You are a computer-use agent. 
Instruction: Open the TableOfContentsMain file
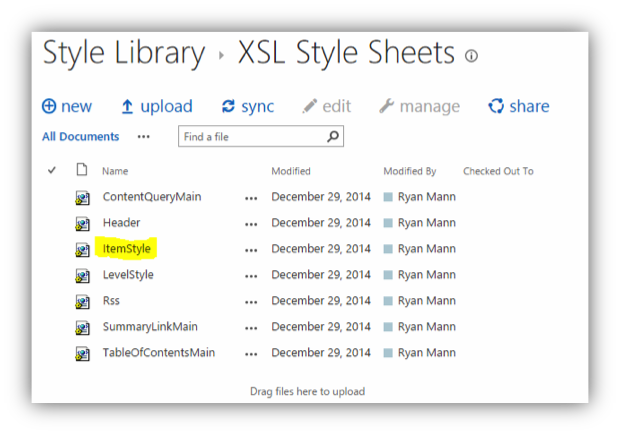(x=159, y=352)
